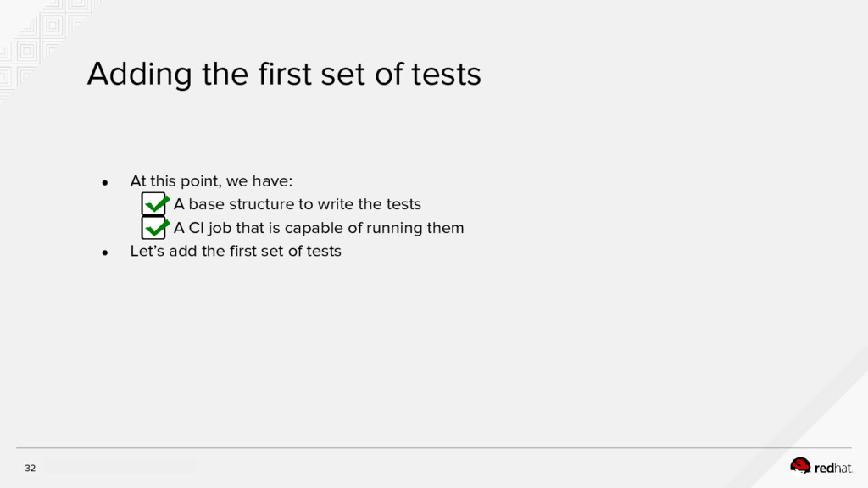
Task: Click the slide number 32
Action: click(x=31, y=468)
